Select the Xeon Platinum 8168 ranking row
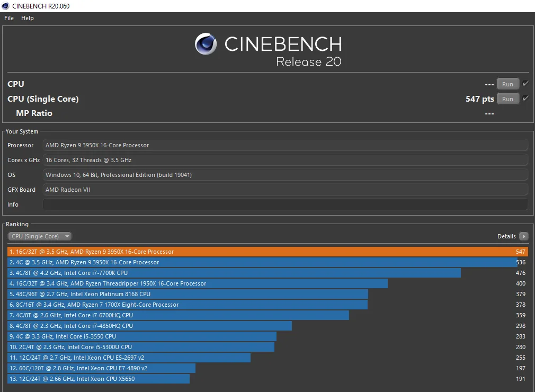Image resolution: width=535 pixels, height=392 pixels. [x=267, y=294]
